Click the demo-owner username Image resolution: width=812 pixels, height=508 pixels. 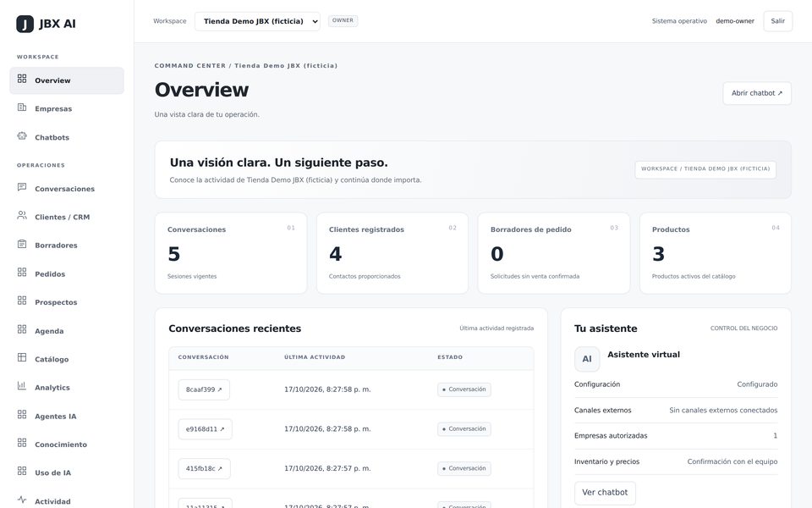tap(735, 21)
